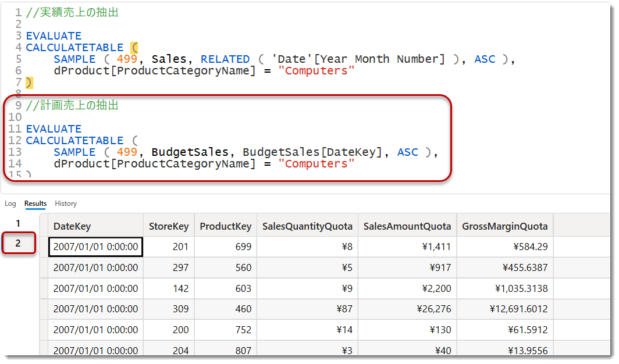
Task: Click the SalesAmountQuota column header
Action: 407,226
